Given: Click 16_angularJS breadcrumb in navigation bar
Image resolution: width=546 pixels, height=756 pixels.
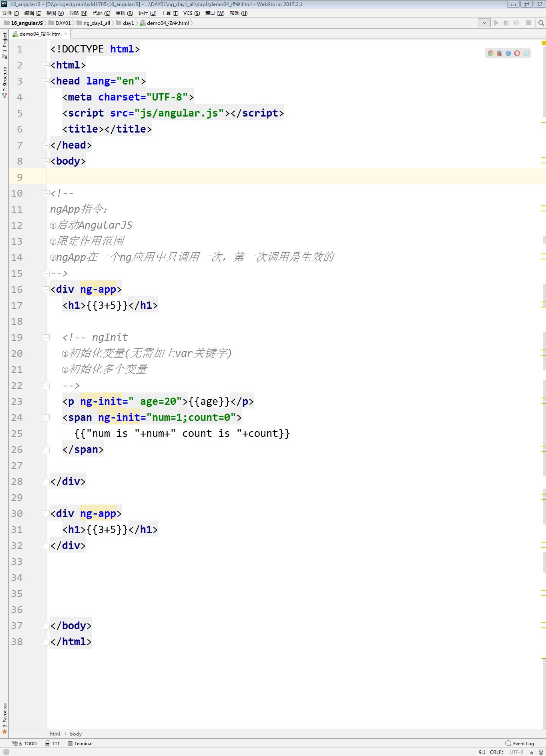Looking at the screenshot, I should (24, 23).
